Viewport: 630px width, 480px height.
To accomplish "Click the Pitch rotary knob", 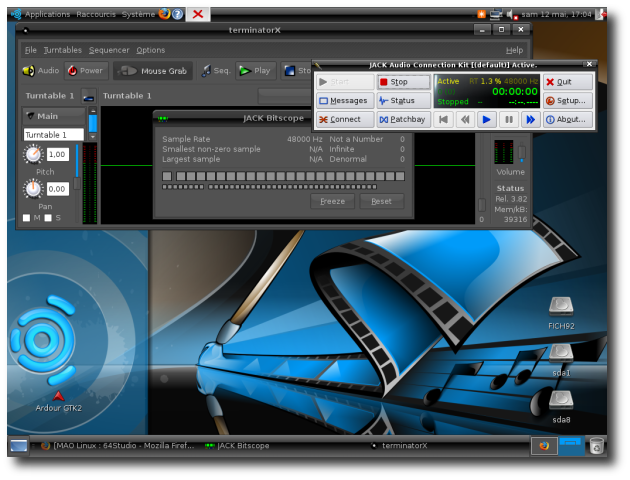I will click(x=33, y=154).
